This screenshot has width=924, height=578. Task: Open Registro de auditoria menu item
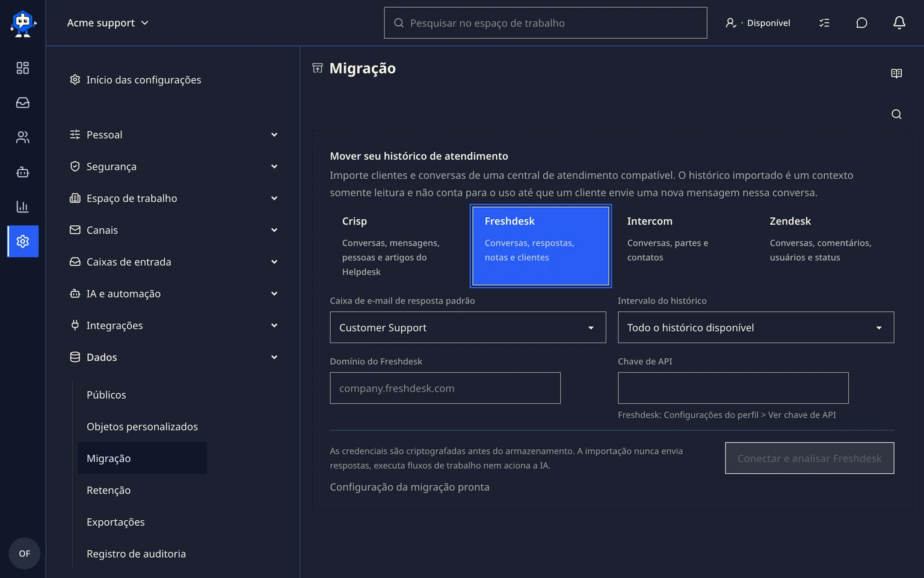tap(137, 554)
